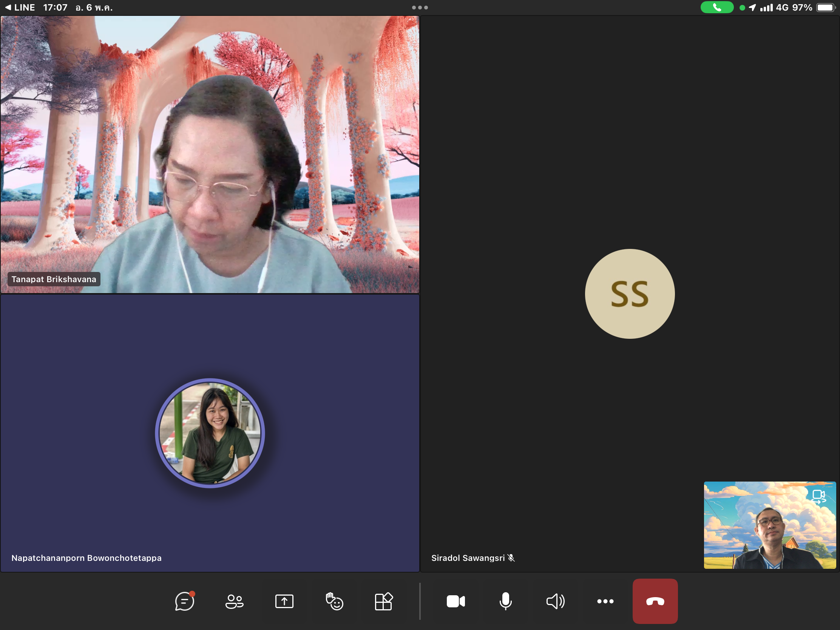Open the apps icon in toolbar
840x630 pixels.
pos(383,601)
